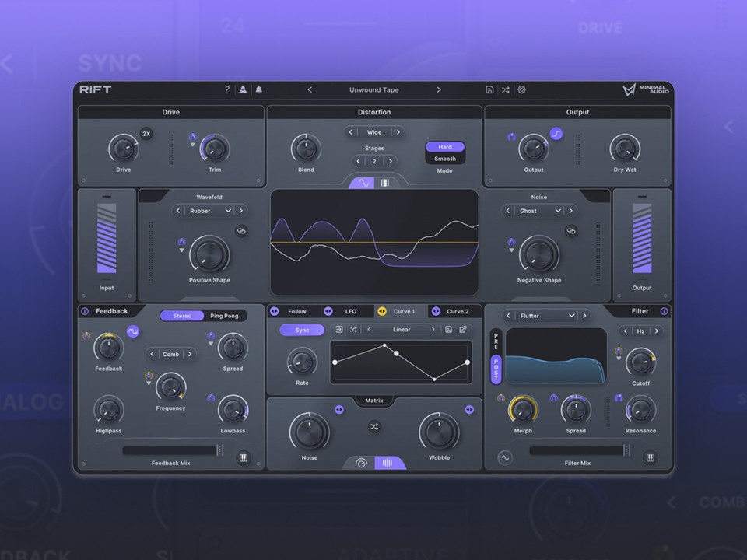
Task: Select Ping Pong feedback mode
Action: click(x=224, y=316)
